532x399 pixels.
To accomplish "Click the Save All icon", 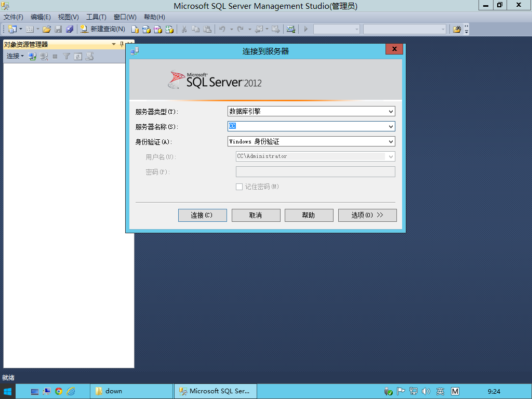I will coord(70,29).
